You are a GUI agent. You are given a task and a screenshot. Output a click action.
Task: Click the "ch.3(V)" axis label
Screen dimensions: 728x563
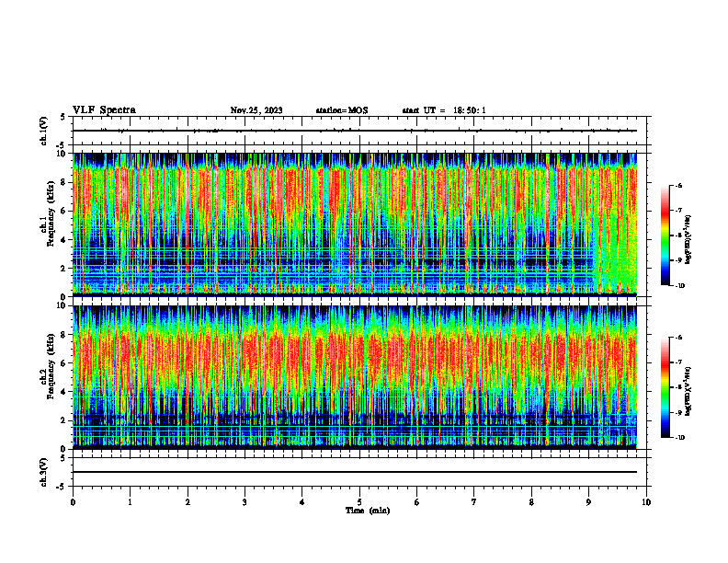(44, 473)
